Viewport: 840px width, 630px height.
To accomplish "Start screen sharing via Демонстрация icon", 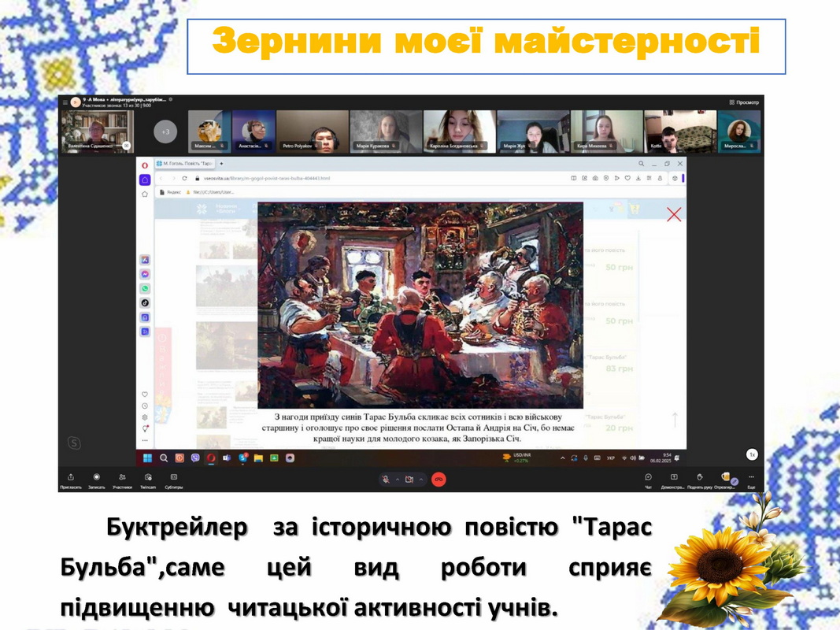I will pos(673,480).
